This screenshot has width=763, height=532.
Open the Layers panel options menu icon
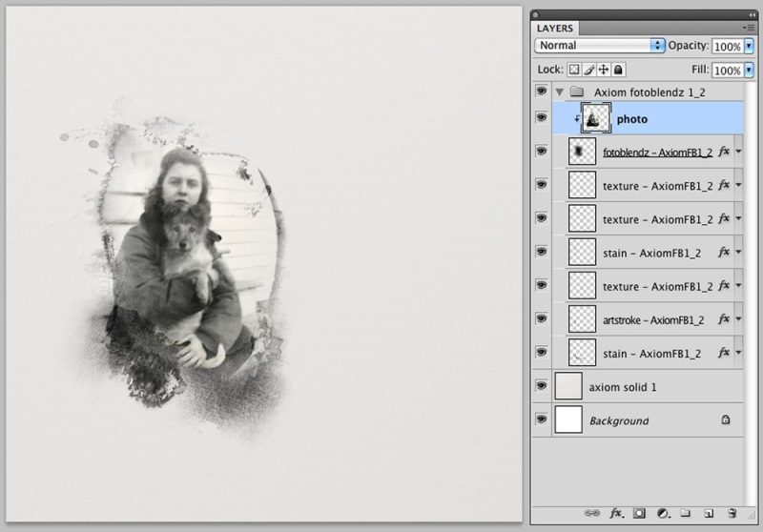point(749,29)
